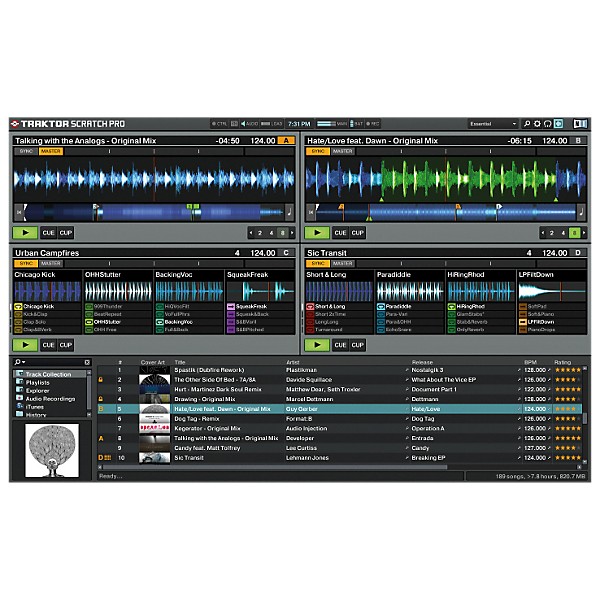Screen dimensions: 600x600
Task: Sort by the Title column header
Action: point(180,362)
